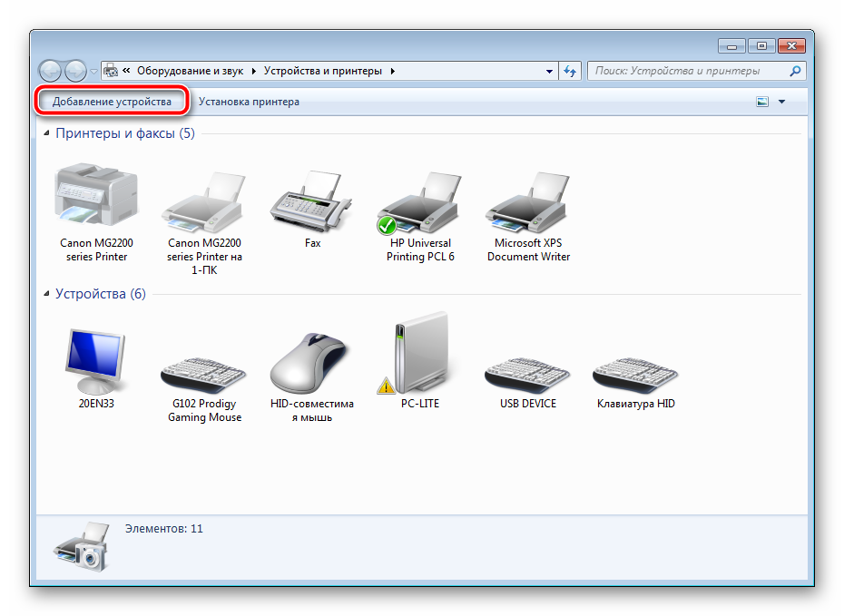Select the 20EN33 monitor device

96,359
